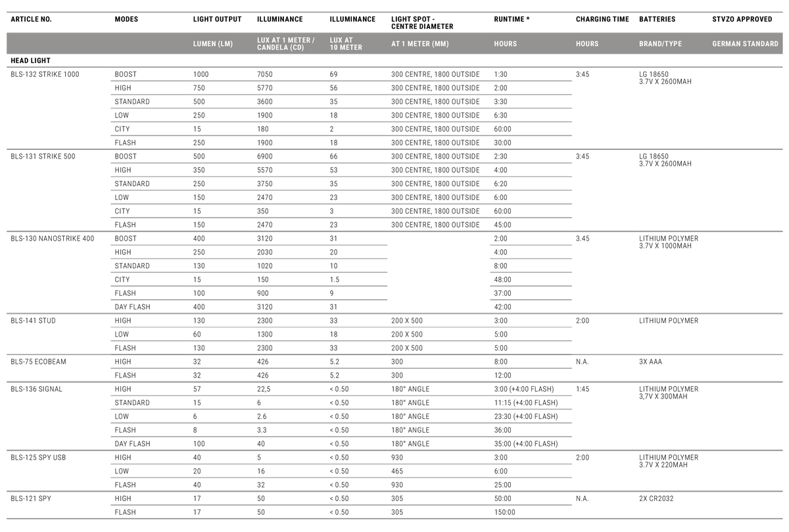
Task: Click the 11:15 (+4:00 FLASH) runtime
Action: [x=525, y=403]
